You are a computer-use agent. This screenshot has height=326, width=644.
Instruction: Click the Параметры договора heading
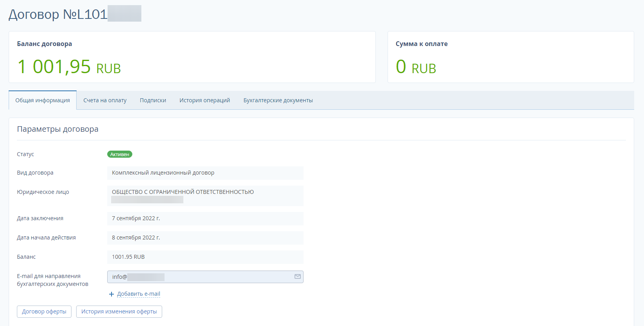tap(58, 129)
